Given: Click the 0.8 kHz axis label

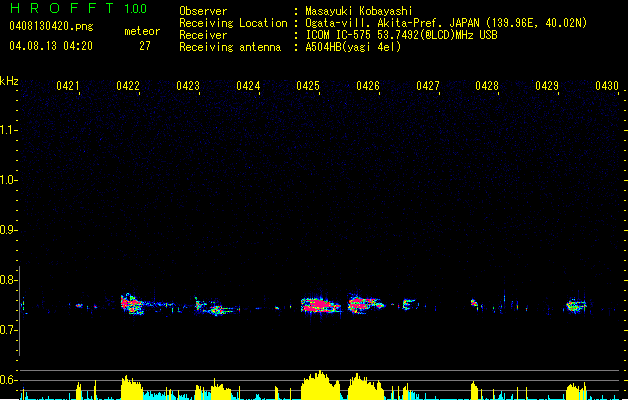Looking at the screenshot, I should click(x=8, y=280).
